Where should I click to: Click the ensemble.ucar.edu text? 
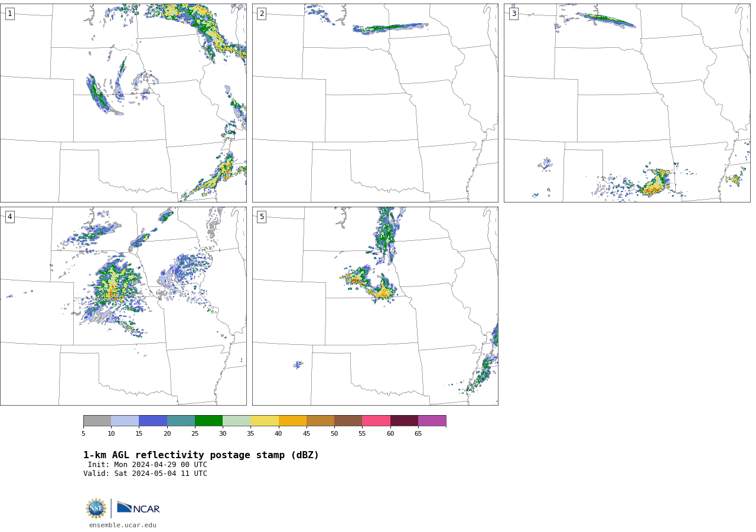[123, 525]
